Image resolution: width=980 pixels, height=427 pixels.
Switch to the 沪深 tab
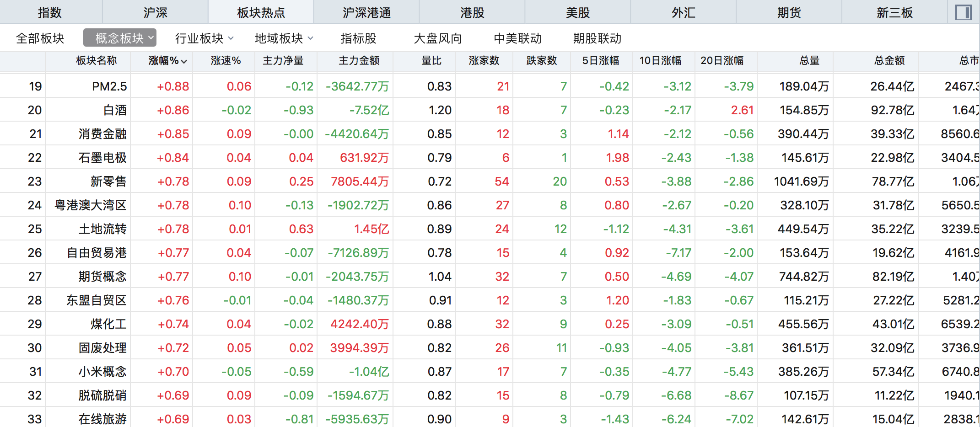[155, 12]
